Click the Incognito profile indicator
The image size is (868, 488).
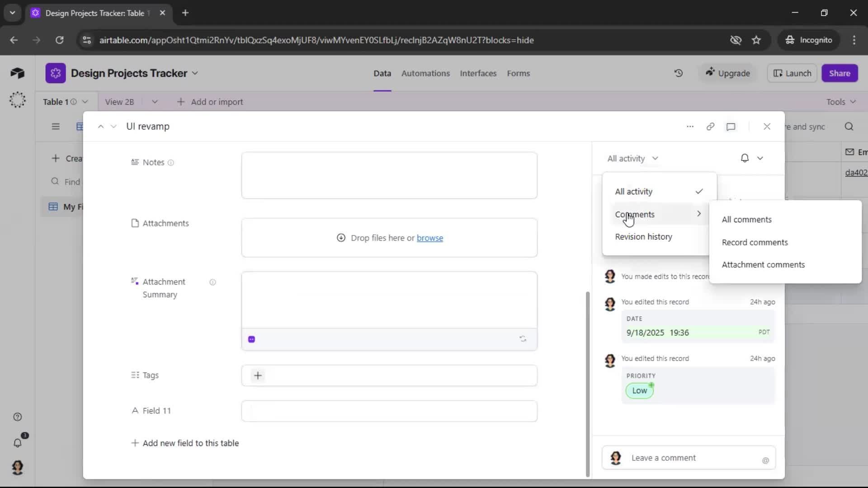coord(809,40)
